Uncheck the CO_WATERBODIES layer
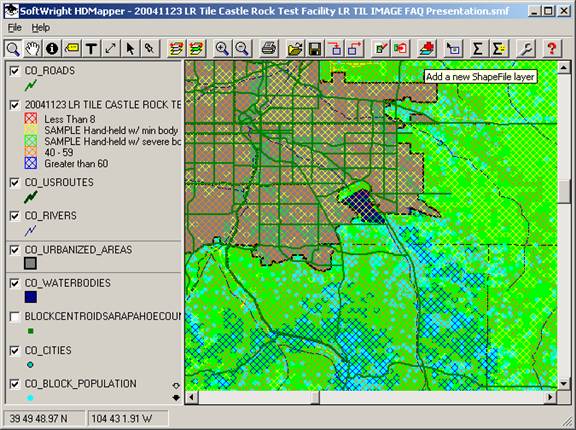576x430 pixels. pos(14,283)
